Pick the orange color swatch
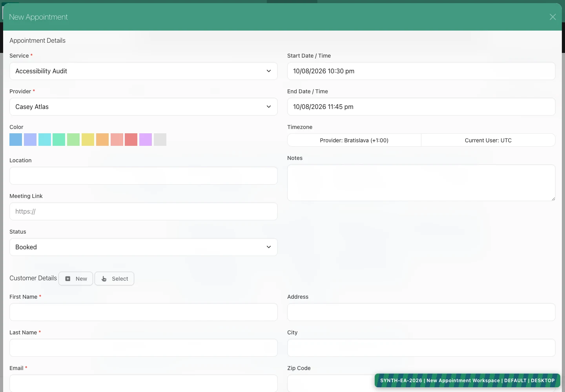Viewport: 565px width, 392px height. [x=102, y=140]
